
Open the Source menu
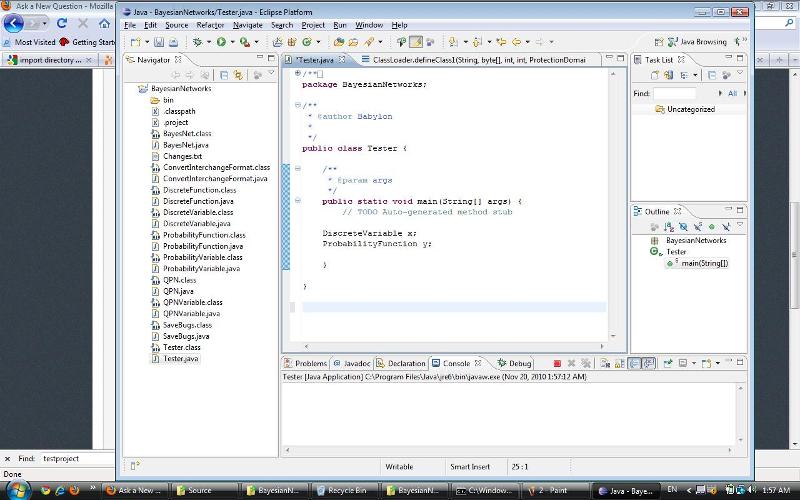coord(177,25)
